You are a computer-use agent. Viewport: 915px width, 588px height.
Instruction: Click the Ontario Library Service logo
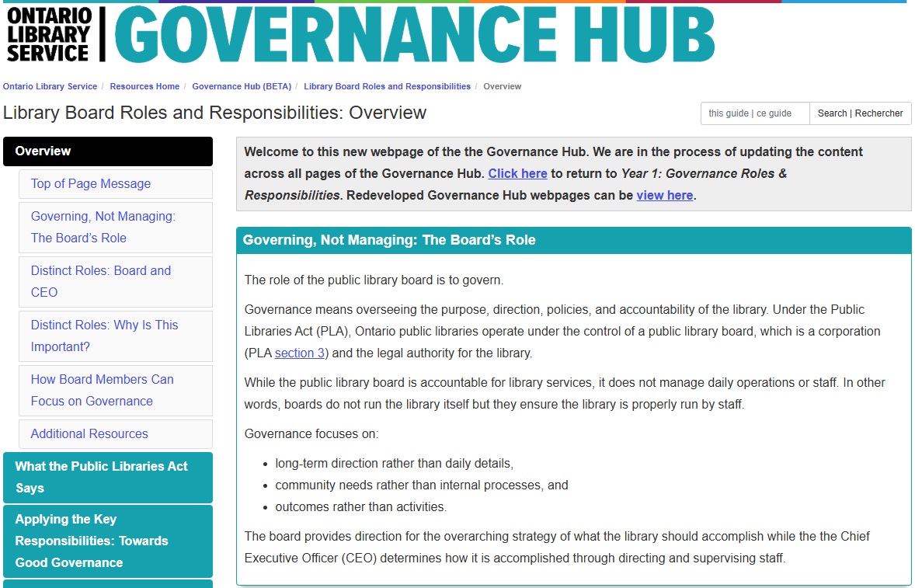coord(49,35)
